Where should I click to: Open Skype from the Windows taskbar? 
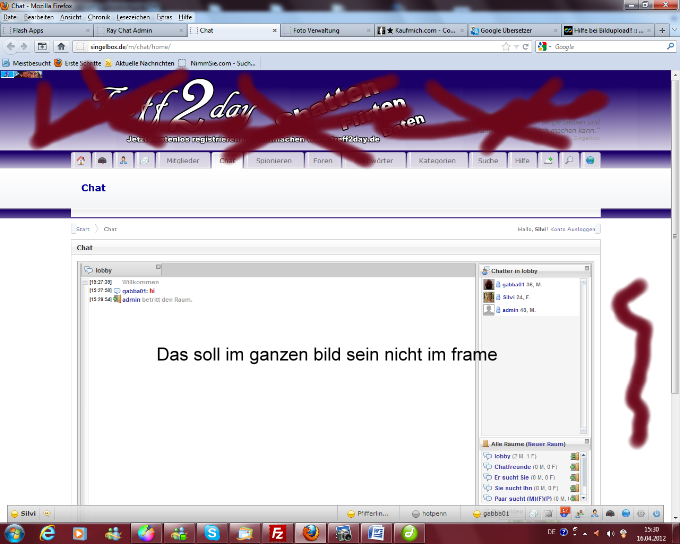213,532
